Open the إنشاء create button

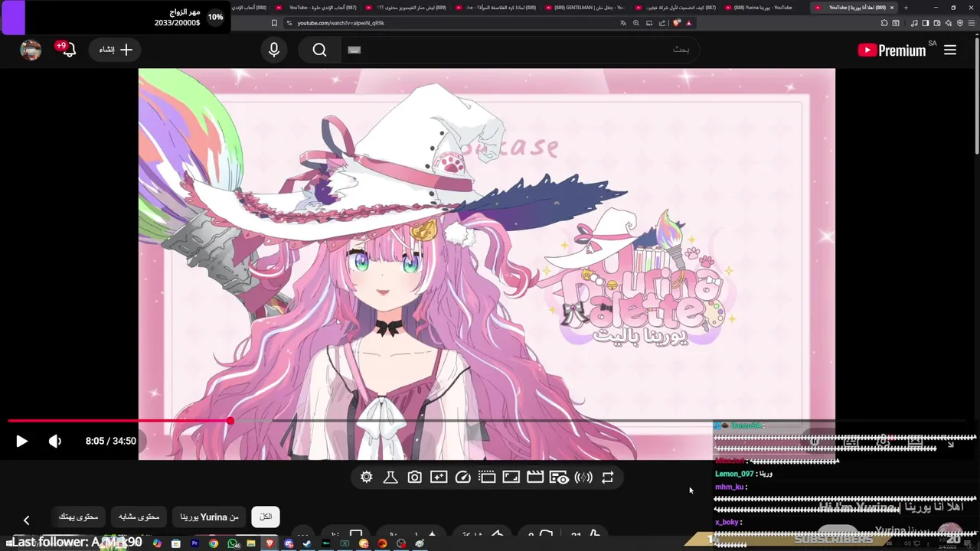click(116, 50)
